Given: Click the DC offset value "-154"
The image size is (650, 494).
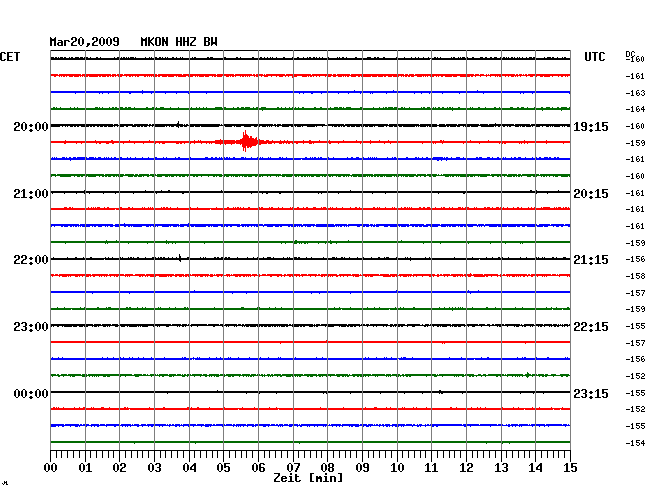Looking at the screenshot, I should 635,443.
